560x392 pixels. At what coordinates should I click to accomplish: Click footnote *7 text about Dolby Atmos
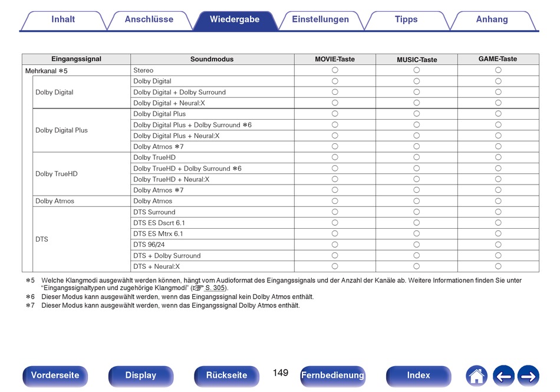pos(171,305)
